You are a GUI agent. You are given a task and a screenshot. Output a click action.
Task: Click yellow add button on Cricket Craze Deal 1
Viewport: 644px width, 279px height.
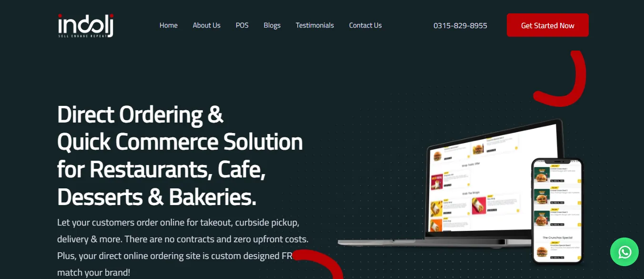(579, 181)
